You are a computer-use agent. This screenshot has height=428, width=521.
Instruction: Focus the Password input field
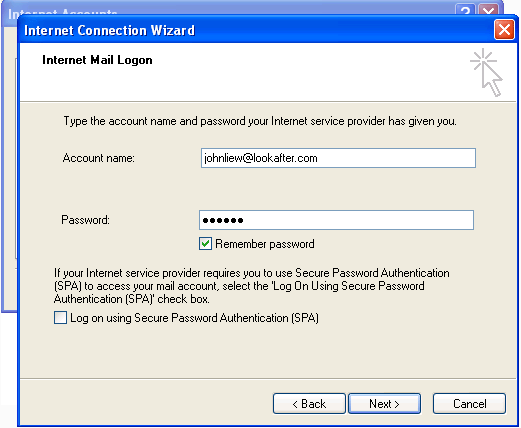336,220
